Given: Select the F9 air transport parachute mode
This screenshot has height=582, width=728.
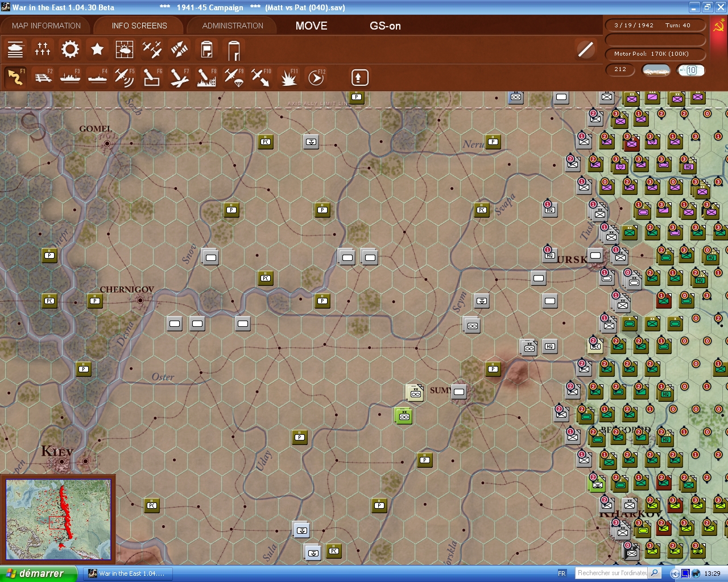Looking at the screenshot, I should point(234,77).
